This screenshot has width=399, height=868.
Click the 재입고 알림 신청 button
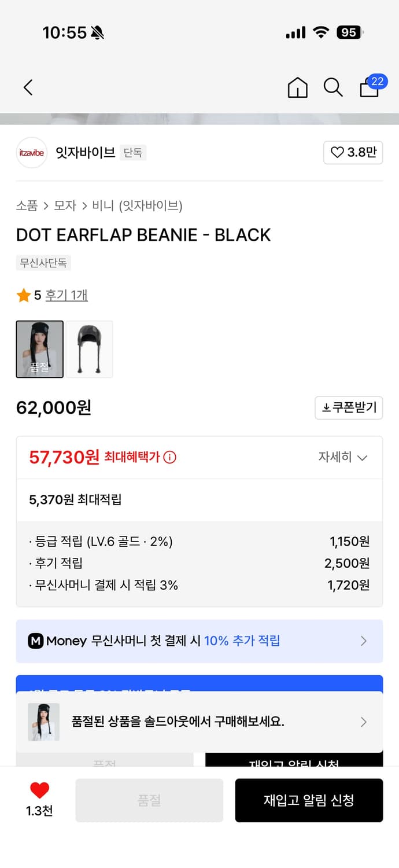tap(309, 800)
